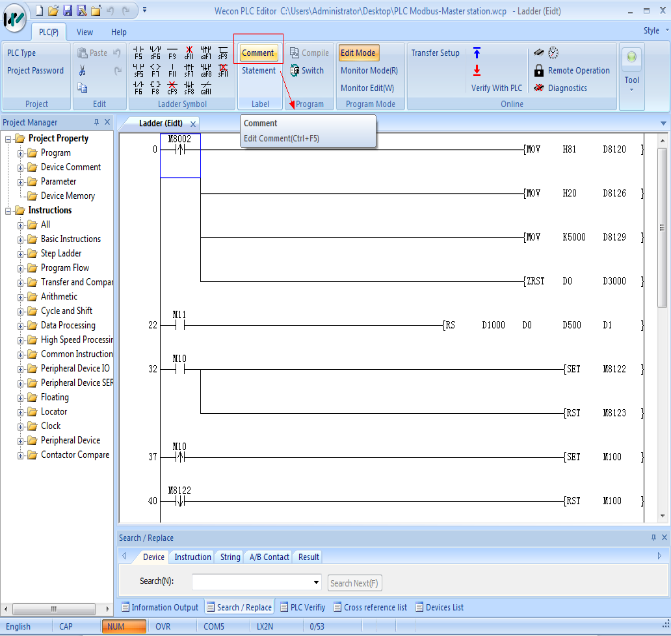The image size is (671, 636).
Task: Toggle the CAP indicator in the status bar
Action: 65,626
